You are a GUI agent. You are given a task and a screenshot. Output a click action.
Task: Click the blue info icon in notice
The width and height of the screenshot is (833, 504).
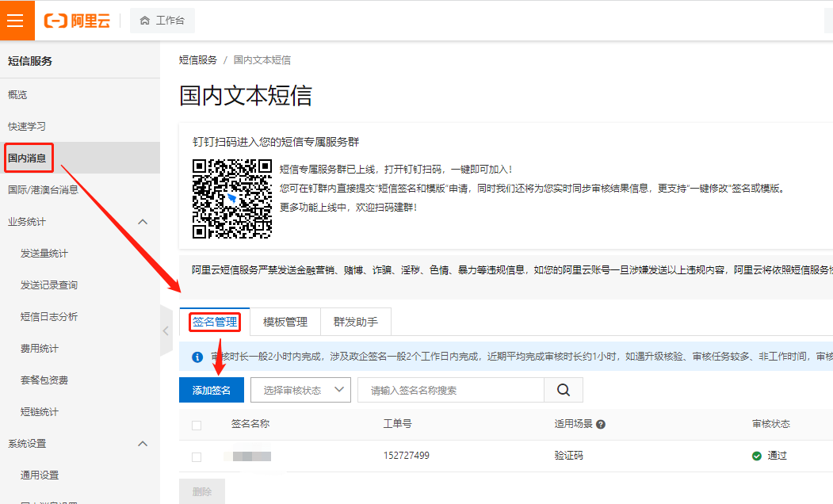pyautogui.click(x=197, y=357)
